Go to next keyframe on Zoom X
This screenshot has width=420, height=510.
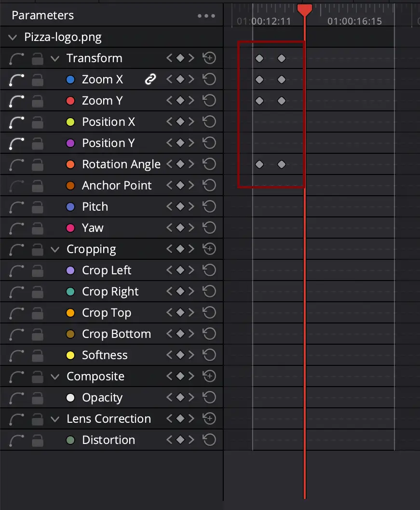(x=191, y=80)
